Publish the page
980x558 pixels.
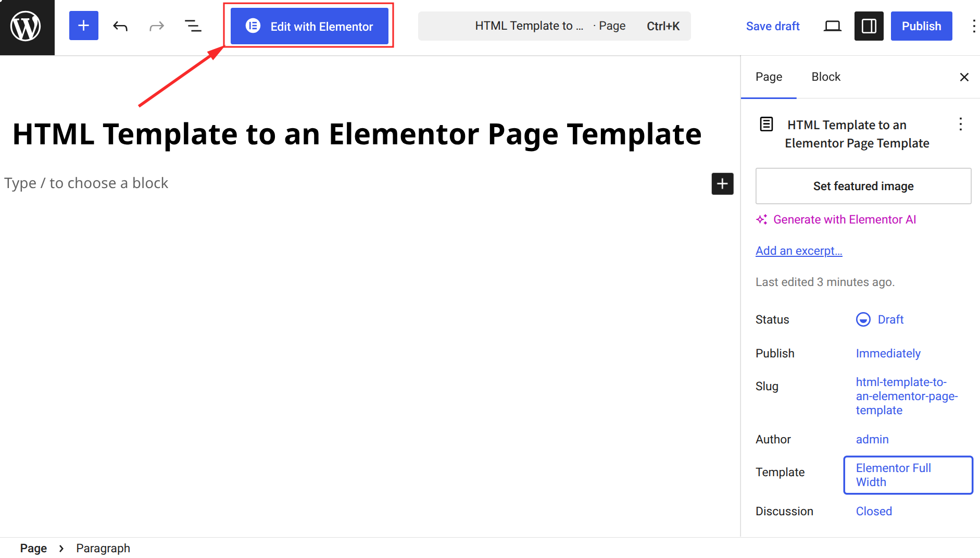pos(921,26)
